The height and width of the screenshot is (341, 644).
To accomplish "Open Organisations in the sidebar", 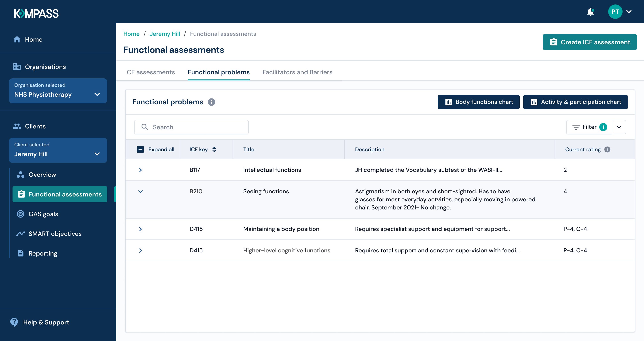I will pyautogui.click(x=40, y=67).
